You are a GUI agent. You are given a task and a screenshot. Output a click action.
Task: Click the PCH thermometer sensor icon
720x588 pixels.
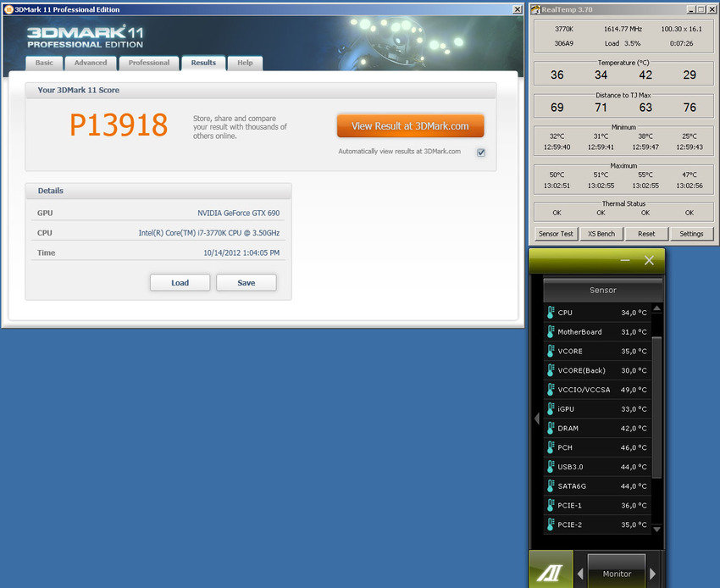(x=551, y=447)
